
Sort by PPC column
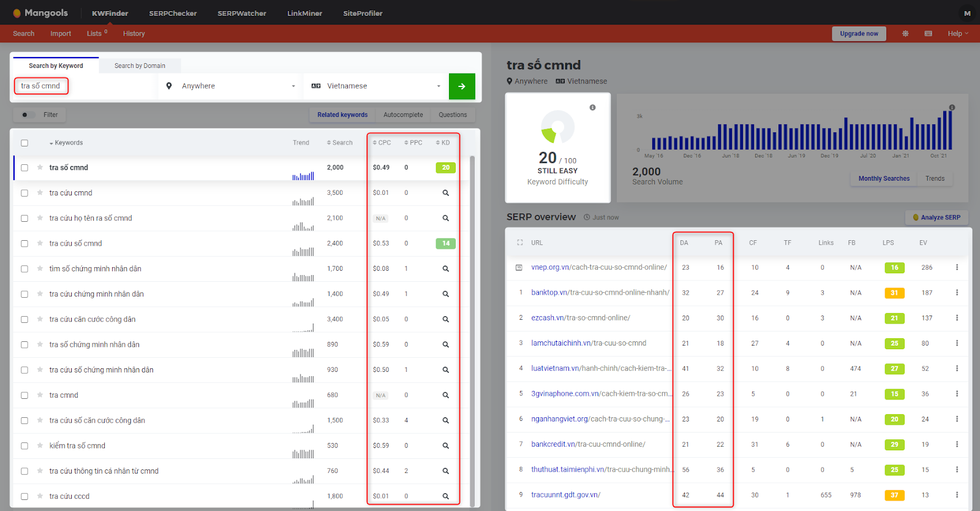coord(413,143)
